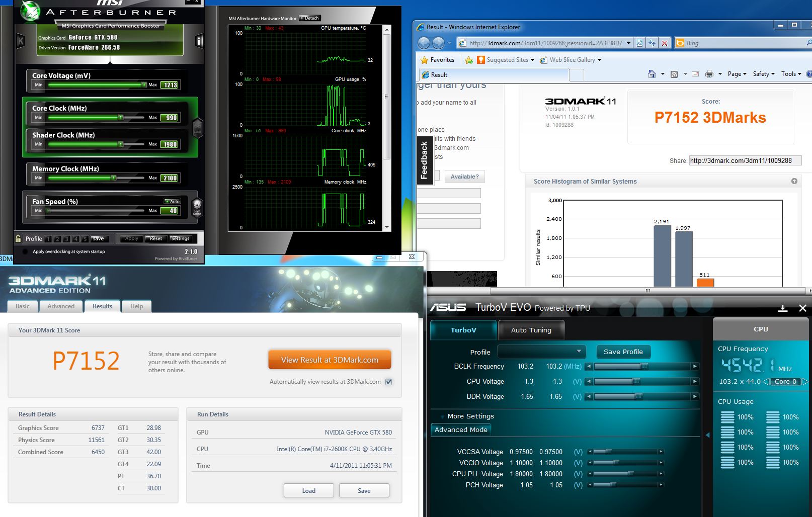812x517 pixels.
Task: Increase BCLK Frequency with the right arrow
Action: point(695,367)
